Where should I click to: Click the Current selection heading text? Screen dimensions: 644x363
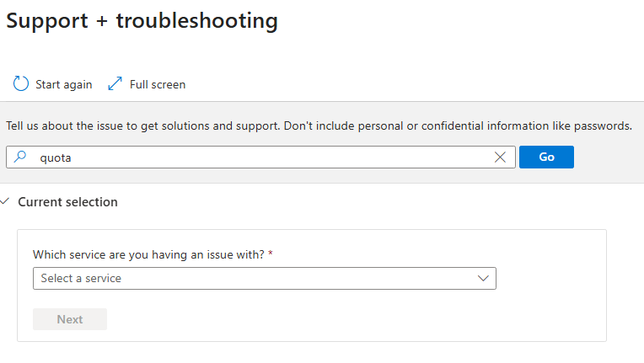point(67,202)
